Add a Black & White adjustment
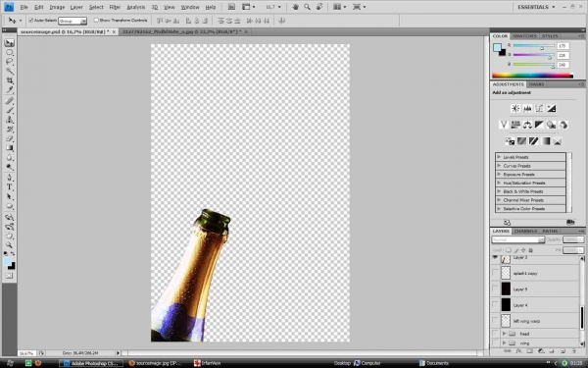 click(539, 125)
